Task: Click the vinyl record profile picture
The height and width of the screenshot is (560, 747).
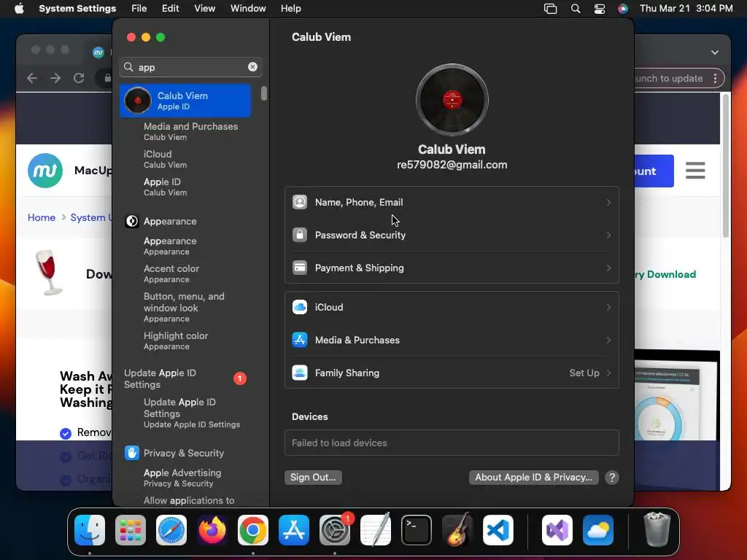Action: (x=452, y=100)
